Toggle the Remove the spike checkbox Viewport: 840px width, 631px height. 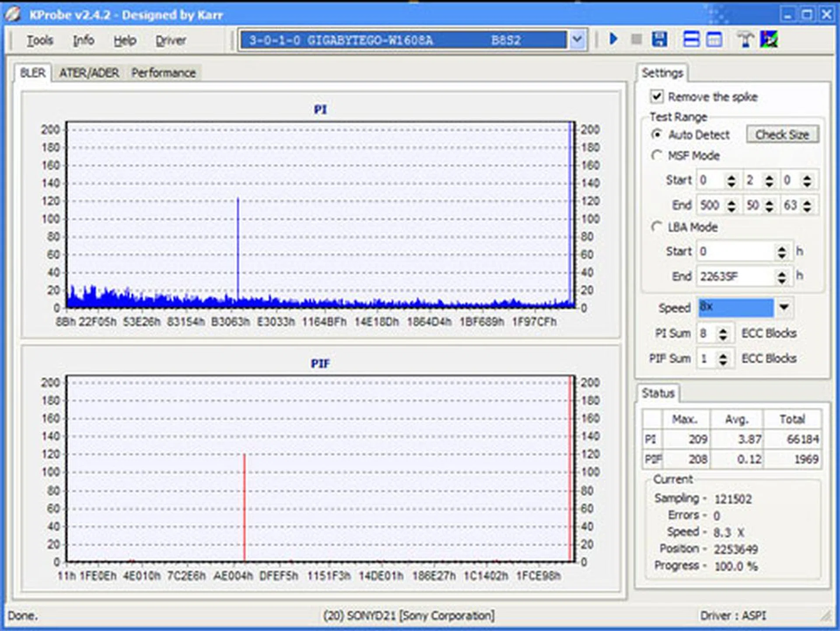coord(656,96)
